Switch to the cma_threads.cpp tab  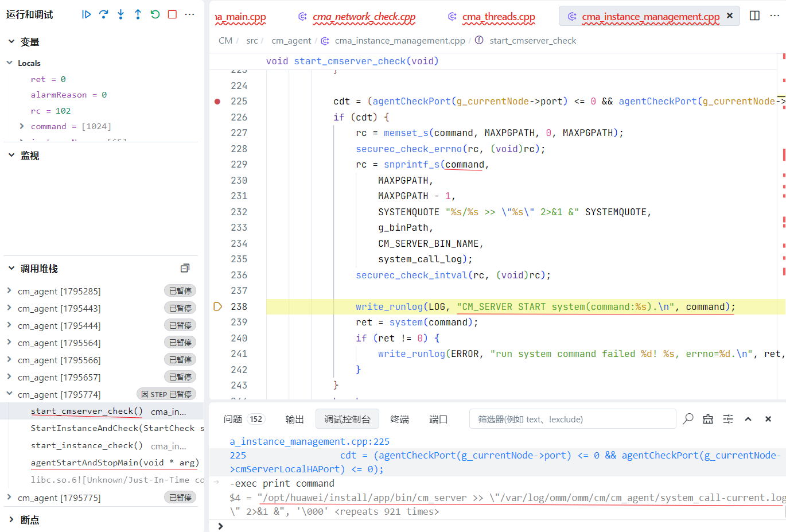click(498, 17)
